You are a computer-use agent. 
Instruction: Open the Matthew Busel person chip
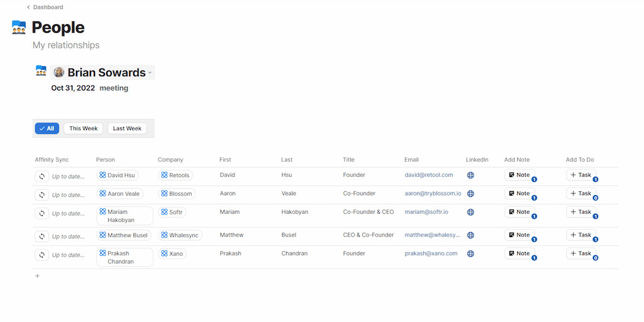[x=124, y=235]
